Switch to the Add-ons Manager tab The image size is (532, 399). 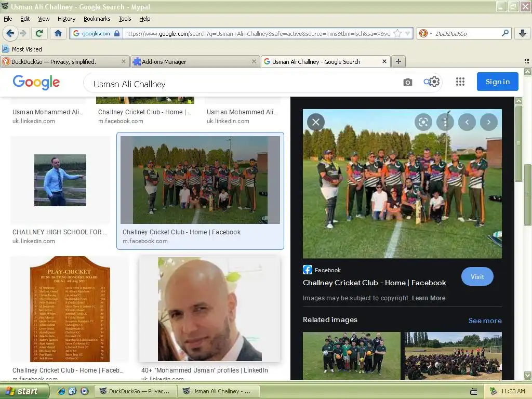point(195,61)
